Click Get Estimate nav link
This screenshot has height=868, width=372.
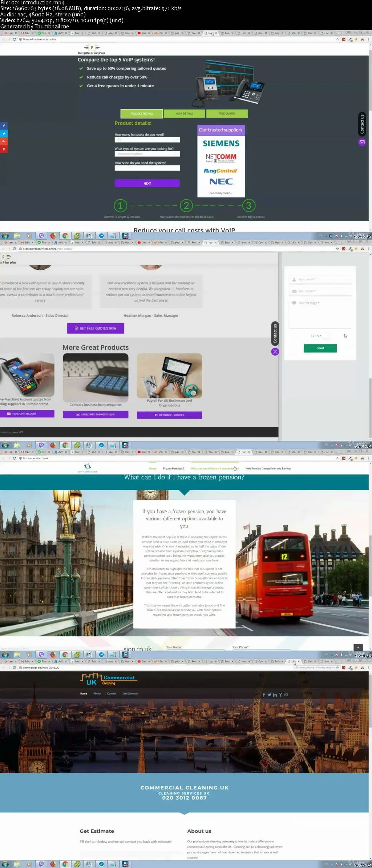(130, 693)
